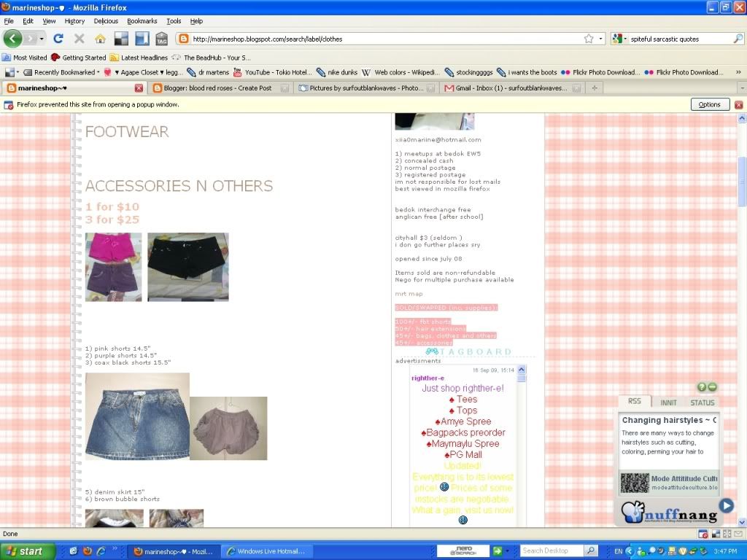Reload the current page

pyautogui.click(x=58, y=39)
